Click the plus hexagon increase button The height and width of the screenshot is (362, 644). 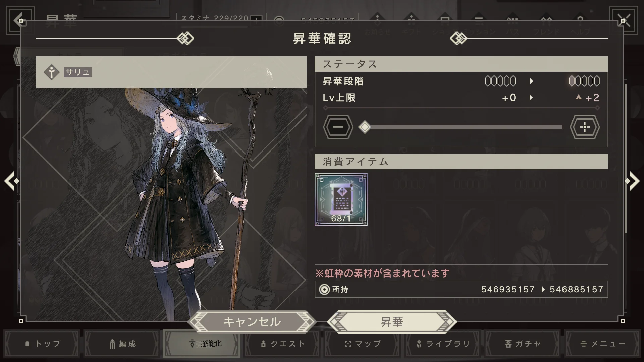[x=585, y=127]
